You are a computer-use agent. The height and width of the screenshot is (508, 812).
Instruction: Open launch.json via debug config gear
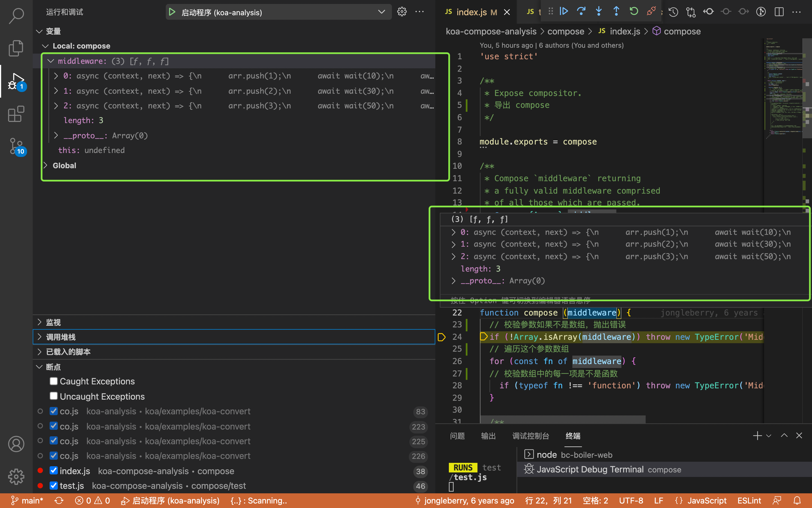[402, 12]
